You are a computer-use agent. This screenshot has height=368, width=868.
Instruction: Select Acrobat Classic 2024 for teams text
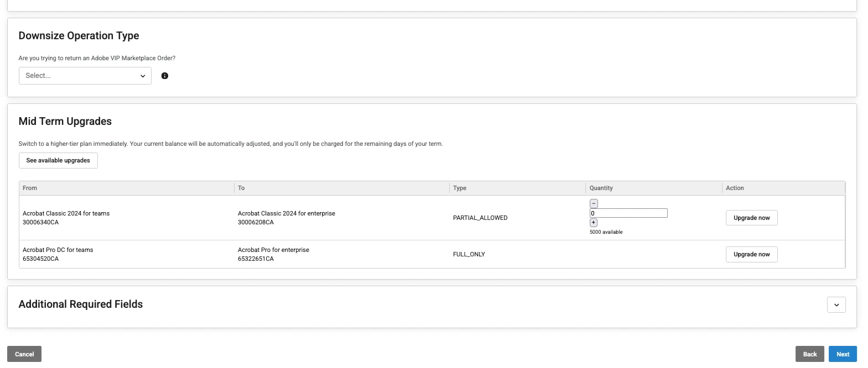[66, 213]
